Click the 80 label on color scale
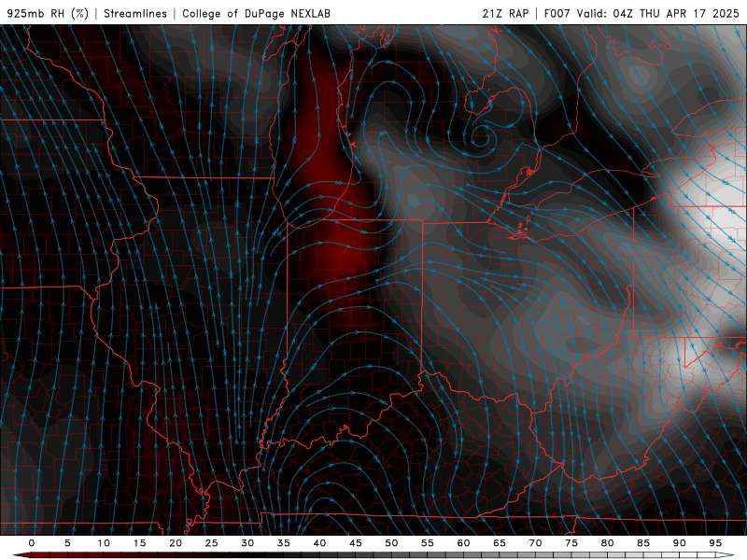 (x=608, y=543)
